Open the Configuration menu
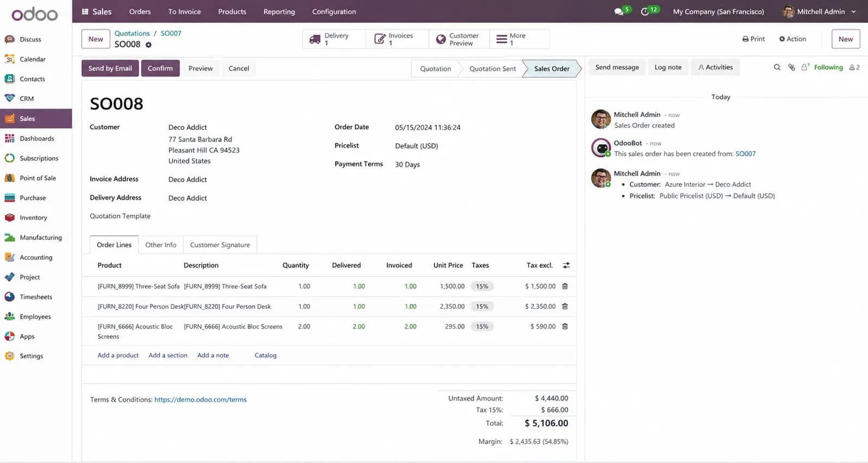 coord(334,11)
